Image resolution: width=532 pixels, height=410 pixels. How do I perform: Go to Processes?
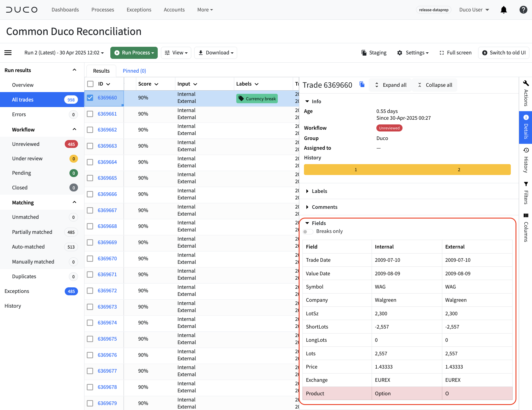(x=103, y=10)
